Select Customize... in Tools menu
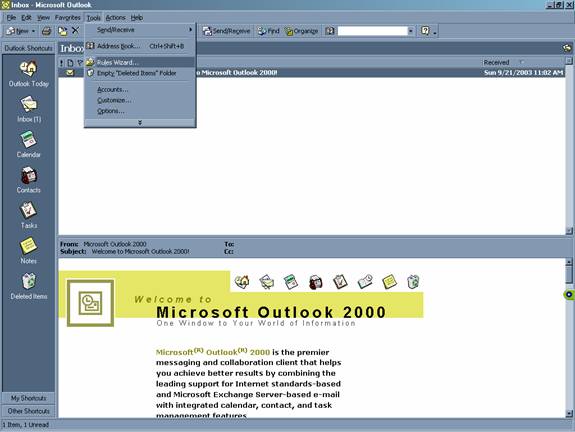The height and width of the screenshot is (432, 575). (x=140, y=100)
